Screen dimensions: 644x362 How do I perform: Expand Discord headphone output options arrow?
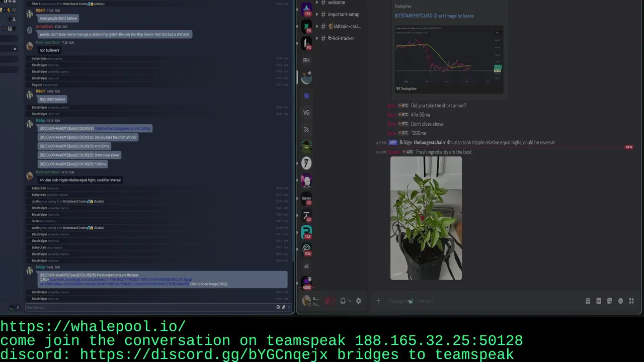pyautogui.click(x=350, y=301)
